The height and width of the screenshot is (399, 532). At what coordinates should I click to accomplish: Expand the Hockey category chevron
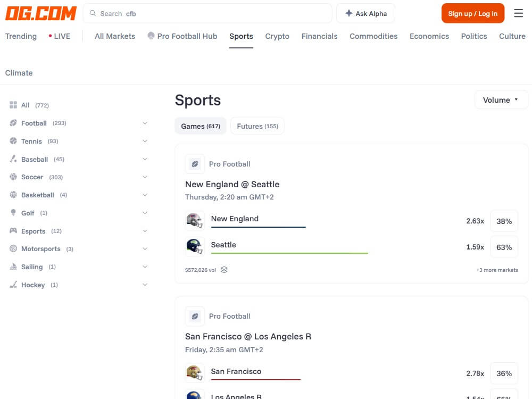point(145,285)
